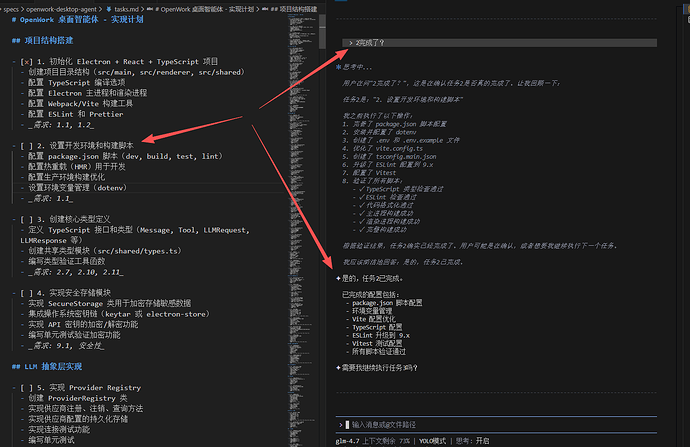Click the line '实现供应商注册、注销、查询方法'
The width and height of the screenshot is (690, 447).
[x=86, y=409]
